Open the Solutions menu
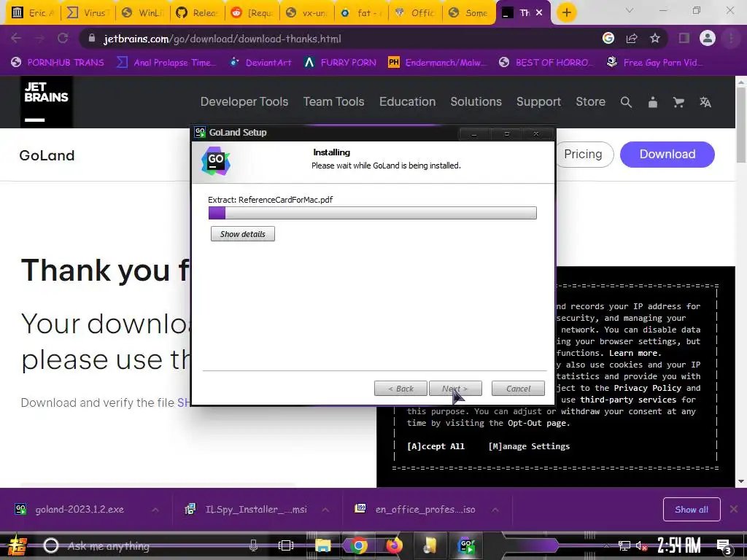747x560 pixels. (x=476, y=102)
